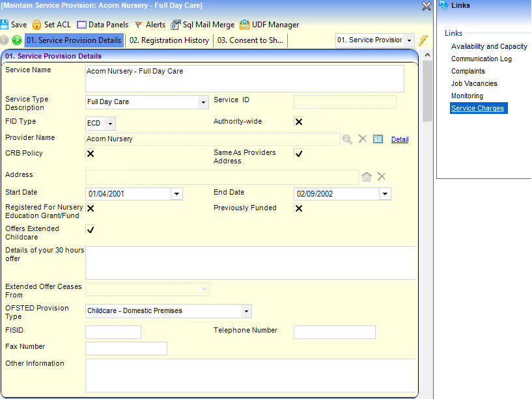The width and height of the screenshot is (532, 399).
Task: Open the Alerts flag tool
Action: point(138,25)
